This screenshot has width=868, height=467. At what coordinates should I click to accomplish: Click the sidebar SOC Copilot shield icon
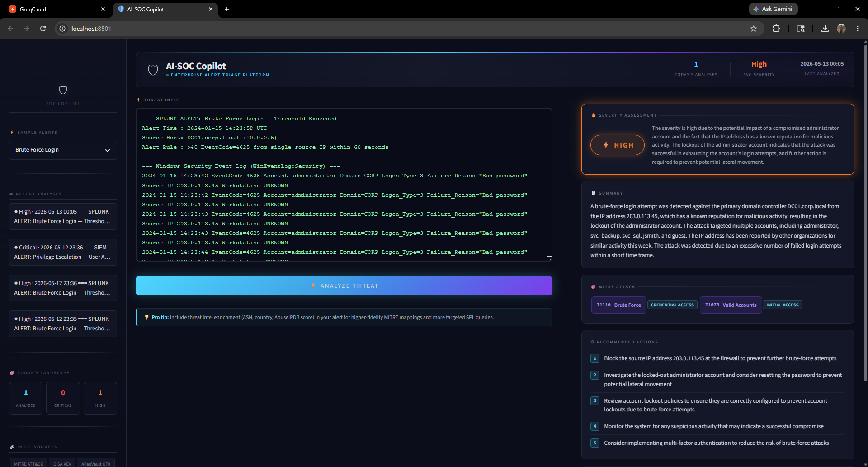point(63,90)
